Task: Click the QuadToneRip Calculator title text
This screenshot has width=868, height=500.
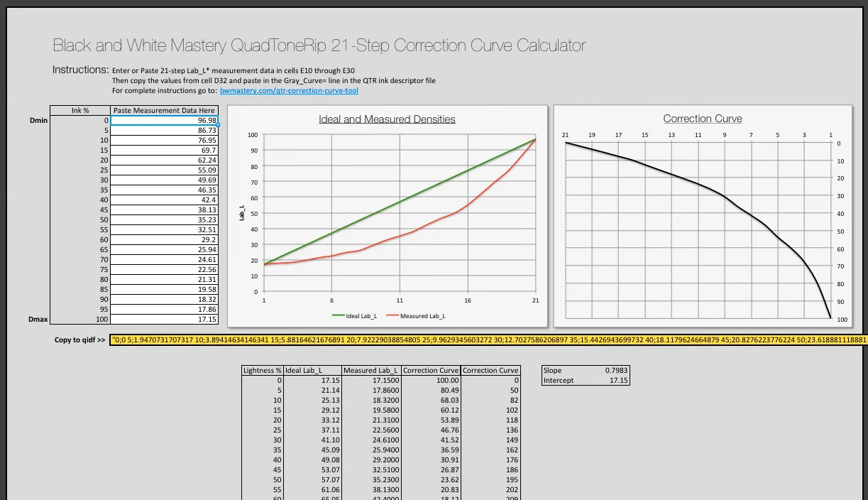Action: pos(319,45)
